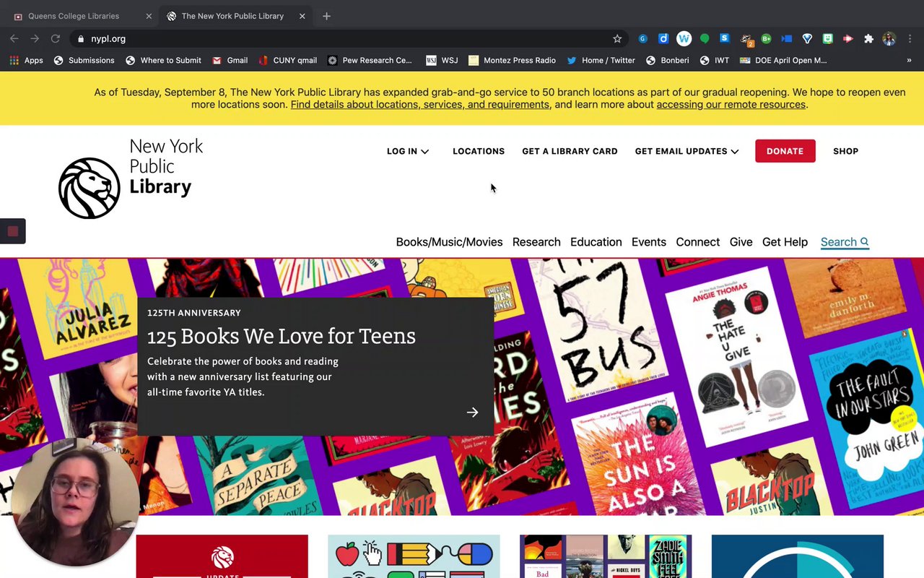Bookmark this page with the star icon

[617, 38]
